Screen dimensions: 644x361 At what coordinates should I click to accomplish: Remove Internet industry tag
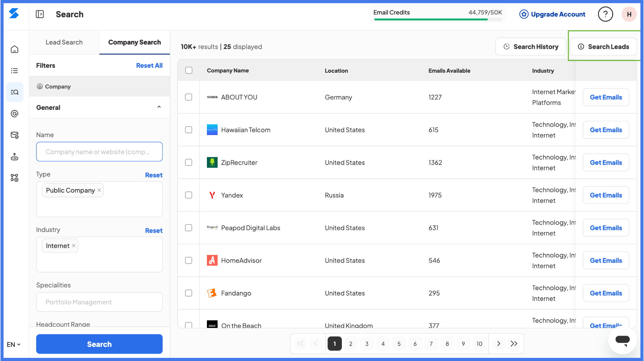(x=74, y=245)
